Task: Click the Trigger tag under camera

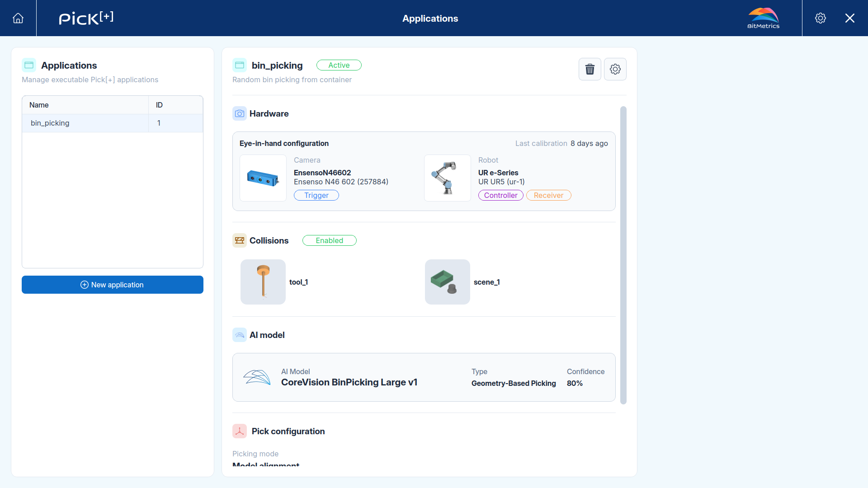Action: (x=316, y=195)
